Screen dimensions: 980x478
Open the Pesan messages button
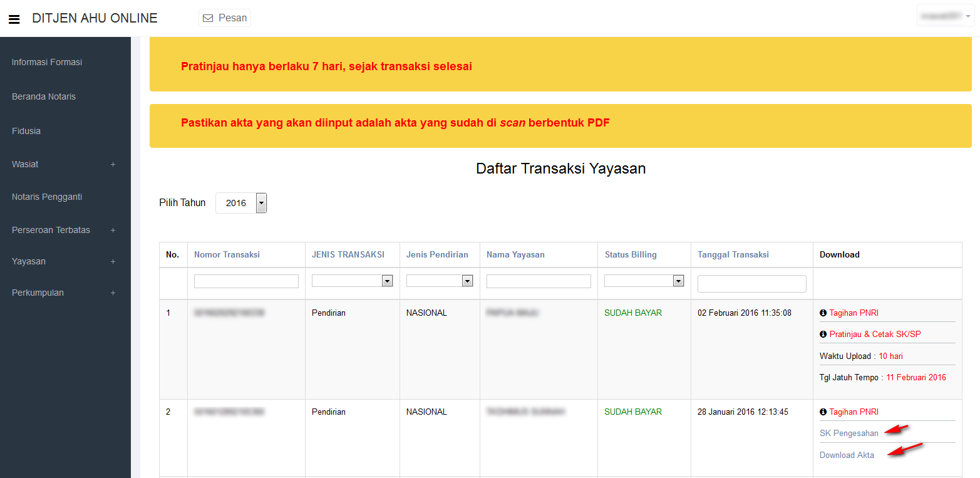(x=225, y=18)
